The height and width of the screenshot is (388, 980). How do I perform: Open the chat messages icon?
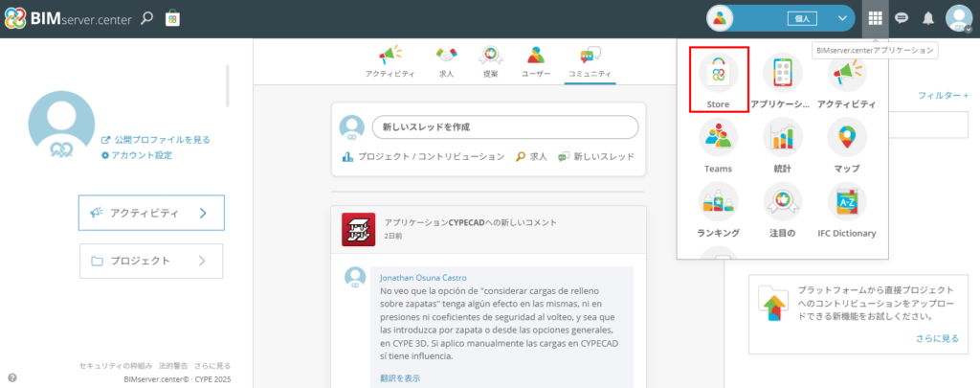[x=901, y=18]
